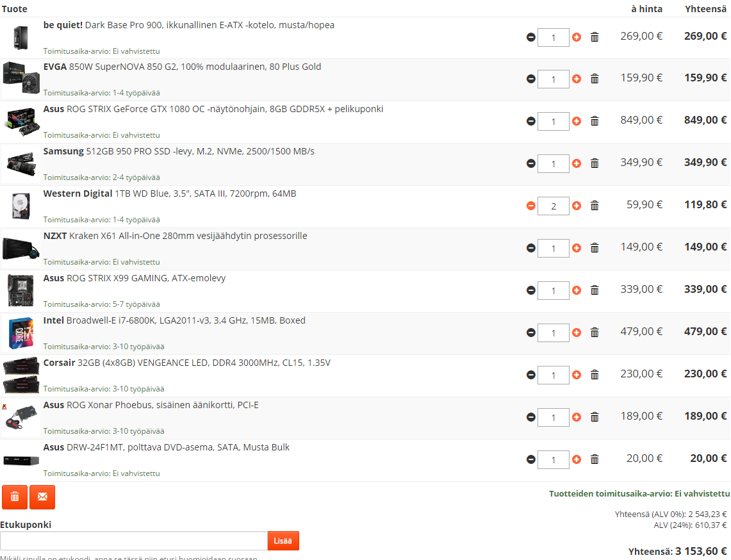Open Asus ROG Xonar Phoebus product link
This screenshot has width=731, height=560.
pos(151,405)
